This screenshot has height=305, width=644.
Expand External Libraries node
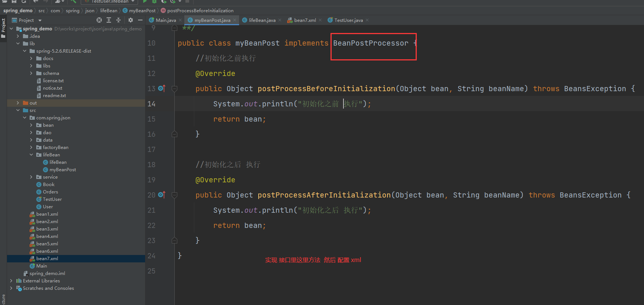click(x=11, y=281)
